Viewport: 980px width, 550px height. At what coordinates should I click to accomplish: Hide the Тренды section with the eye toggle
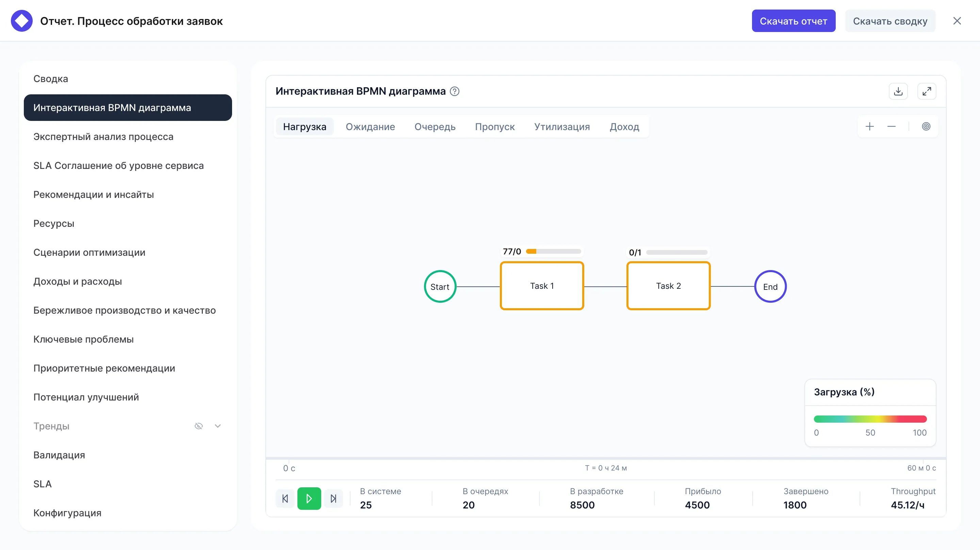pyautogui.click(x=199, y=426)
